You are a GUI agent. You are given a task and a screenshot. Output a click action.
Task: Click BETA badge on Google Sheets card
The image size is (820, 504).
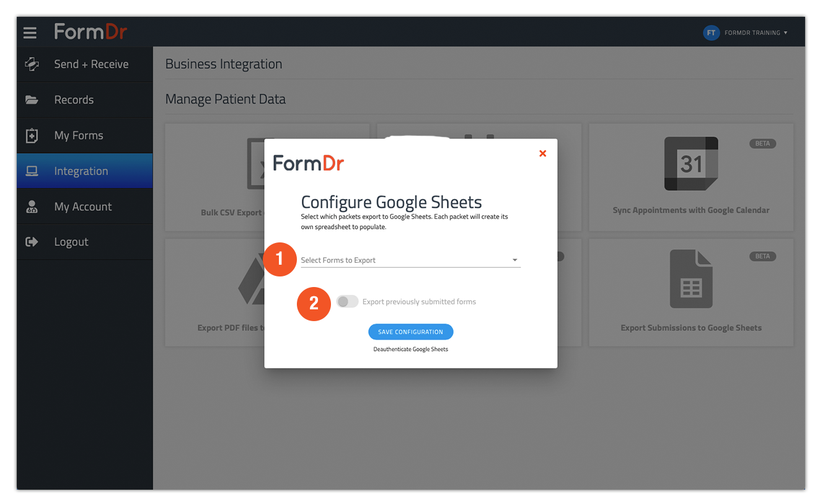tap(762, 256)
